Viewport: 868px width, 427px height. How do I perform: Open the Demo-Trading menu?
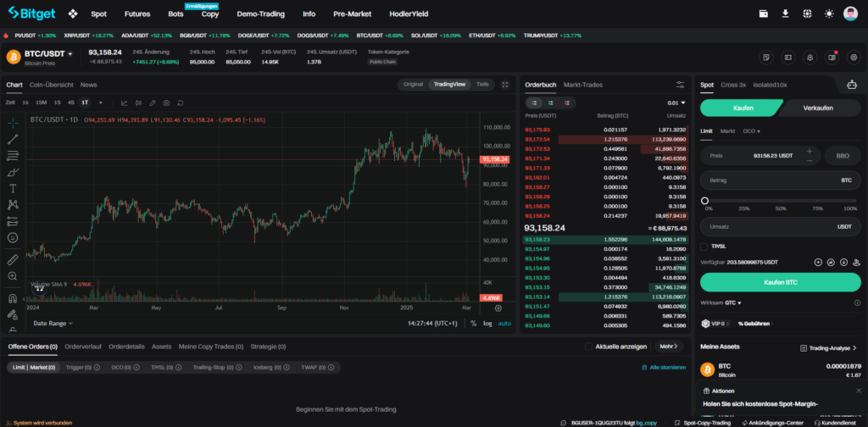coord(261,14)
